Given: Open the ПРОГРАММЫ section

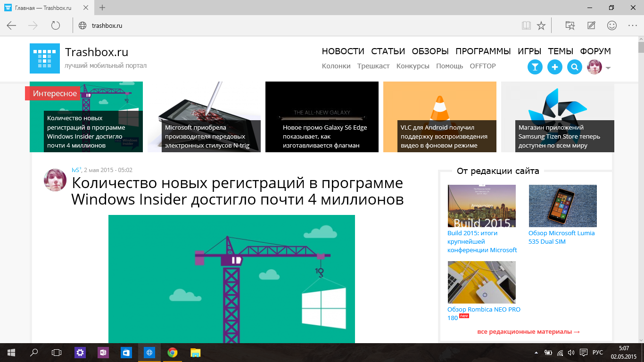Looking at the screenshot, I should [483, 51].
